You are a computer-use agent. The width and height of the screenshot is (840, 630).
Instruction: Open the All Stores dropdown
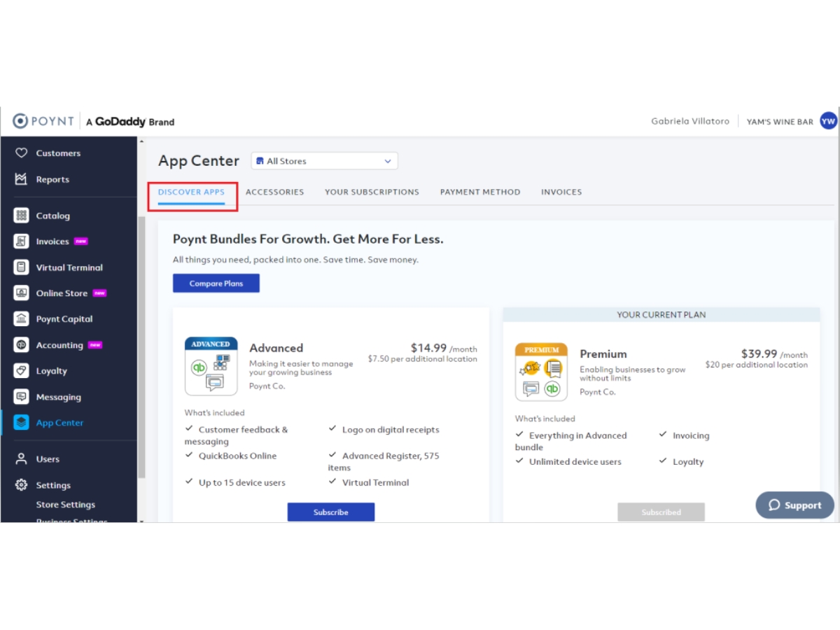tap(325, 161)
